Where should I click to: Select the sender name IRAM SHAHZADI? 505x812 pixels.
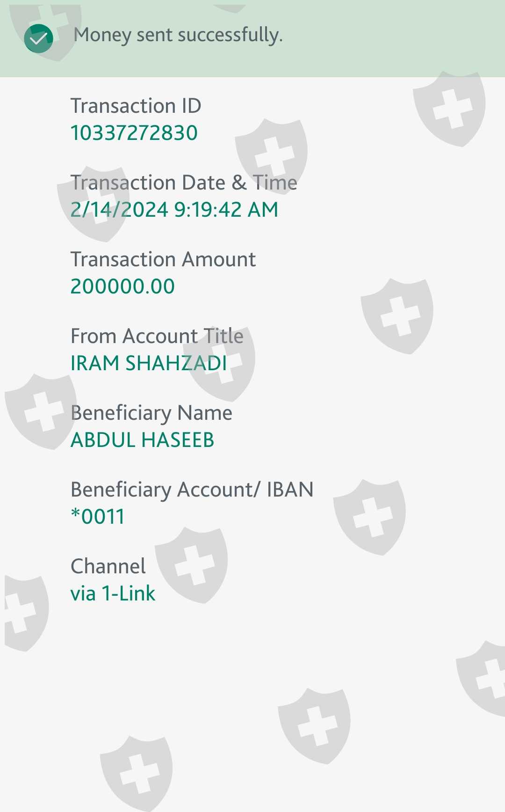point(149,363)
